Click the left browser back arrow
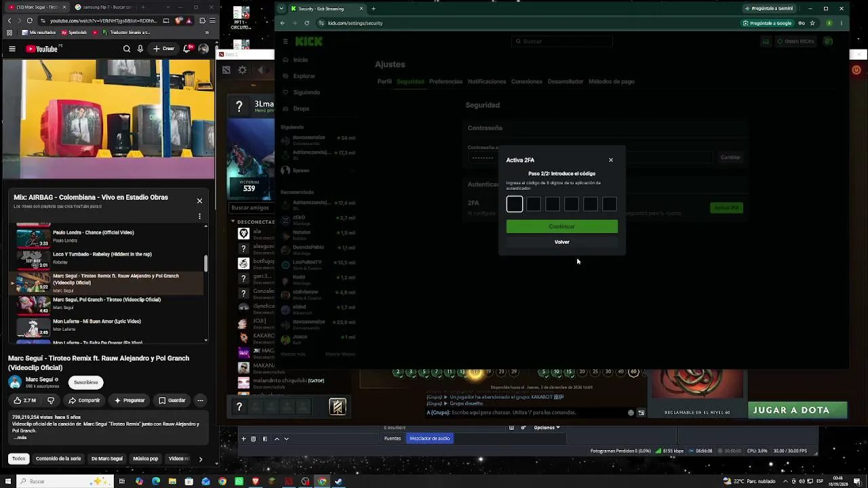868x488 pixels. (x=9, y=21)
